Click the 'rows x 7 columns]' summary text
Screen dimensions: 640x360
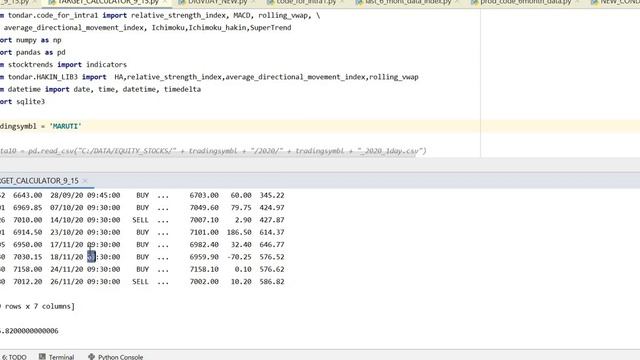click(x=40, y=306)
